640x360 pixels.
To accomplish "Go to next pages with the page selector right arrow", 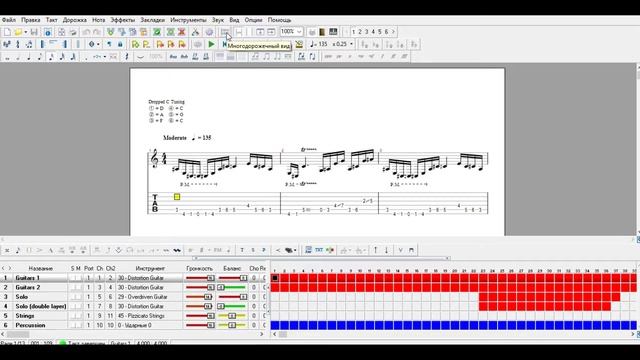I will [393, 32].
